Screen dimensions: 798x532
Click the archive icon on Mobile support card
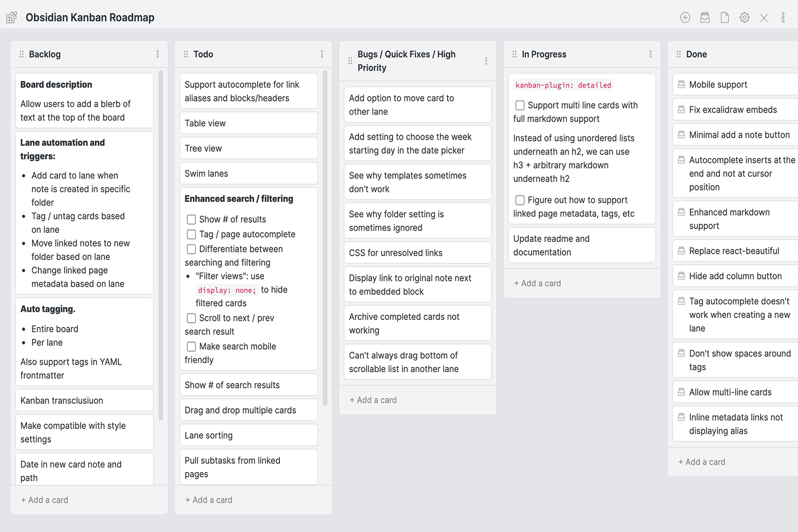(681, 84)
